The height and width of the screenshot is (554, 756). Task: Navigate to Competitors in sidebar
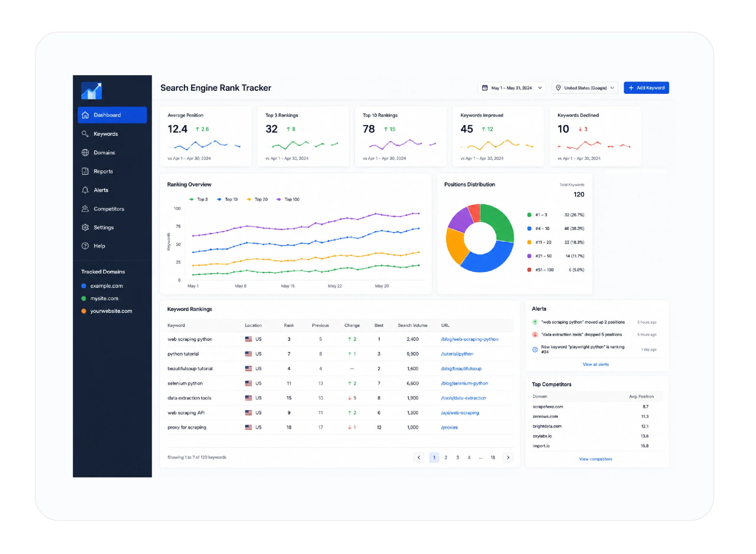[112, 209]
